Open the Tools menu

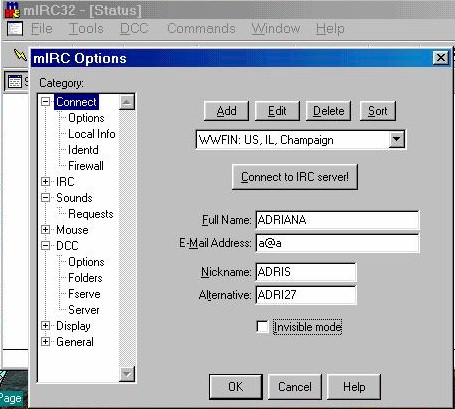pos(86,28)
